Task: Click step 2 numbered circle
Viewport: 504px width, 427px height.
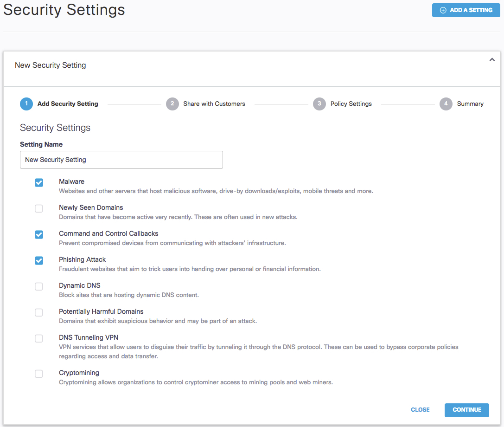Action: [172, 104]
